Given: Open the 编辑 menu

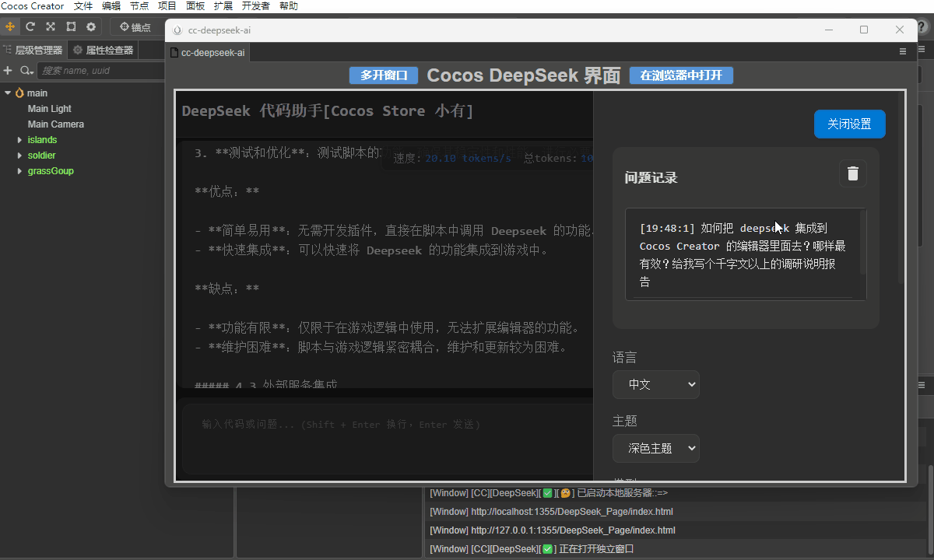Looking at the screenshot, I should [111, 6].
